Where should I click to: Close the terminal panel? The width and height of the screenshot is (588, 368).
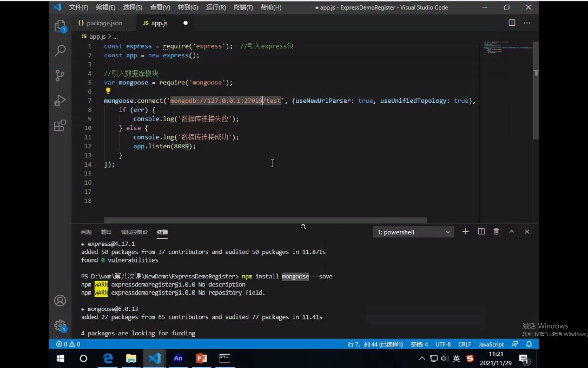pos(527,232)
